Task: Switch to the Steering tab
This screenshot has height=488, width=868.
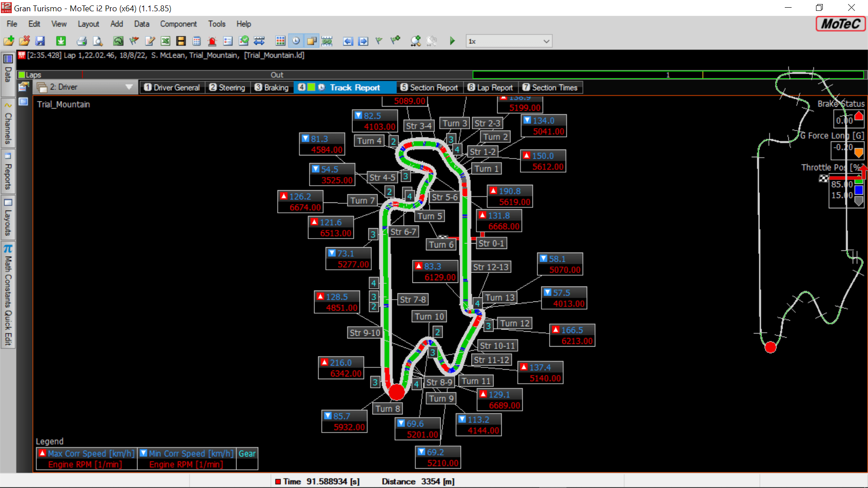Action: pyautogui.click(x=227, y=87)
